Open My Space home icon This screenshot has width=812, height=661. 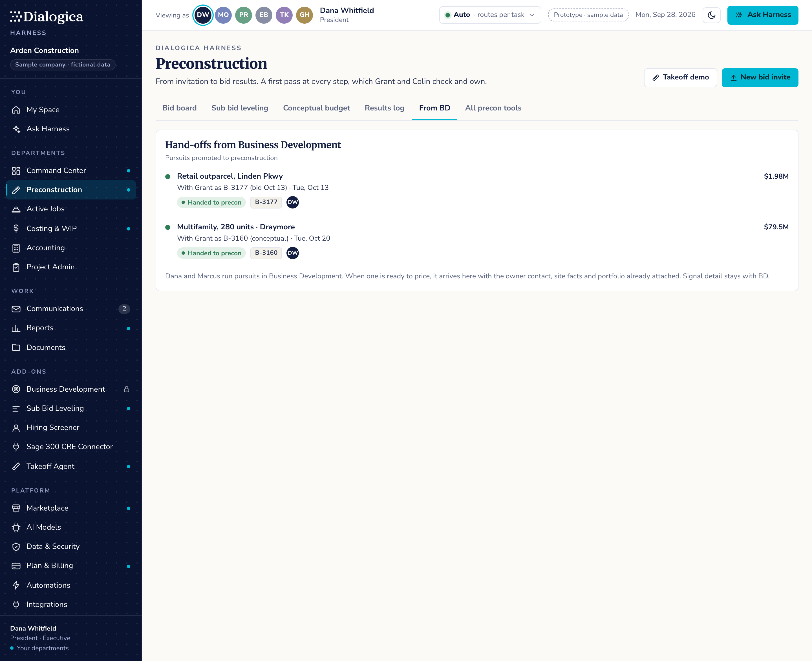pyautogui.click(x=16, y=110)
